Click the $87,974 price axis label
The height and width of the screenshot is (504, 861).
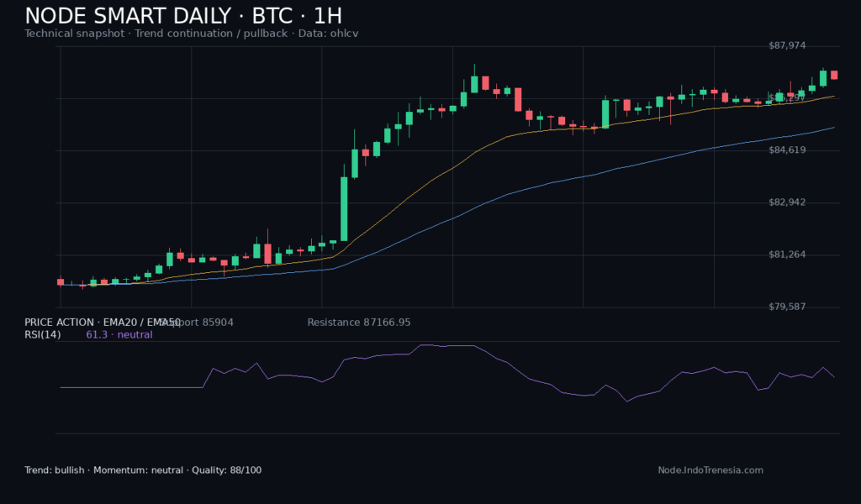pyautogui.click(x=787, y=45)
